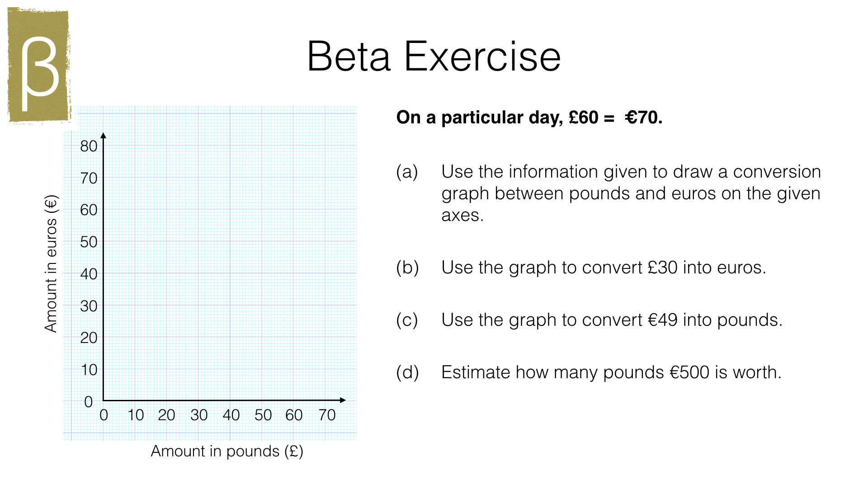Click the "Estimate how many pounds" question
This screenshot has height=488, width=868.
(x=611, y=372)
